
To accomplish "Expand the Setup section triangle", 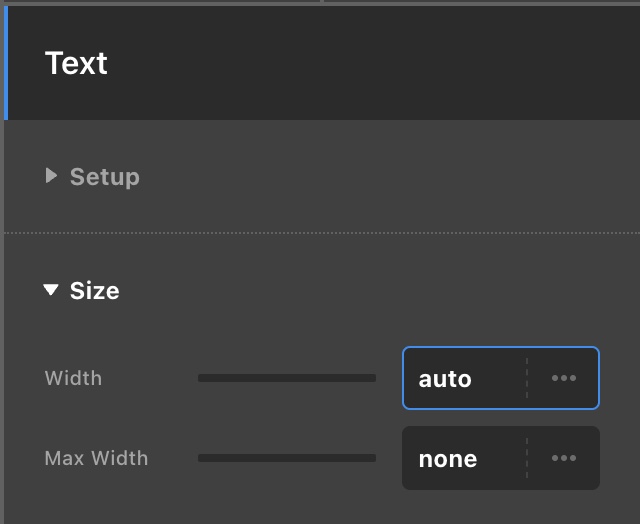I will click(x=52, y=177).
